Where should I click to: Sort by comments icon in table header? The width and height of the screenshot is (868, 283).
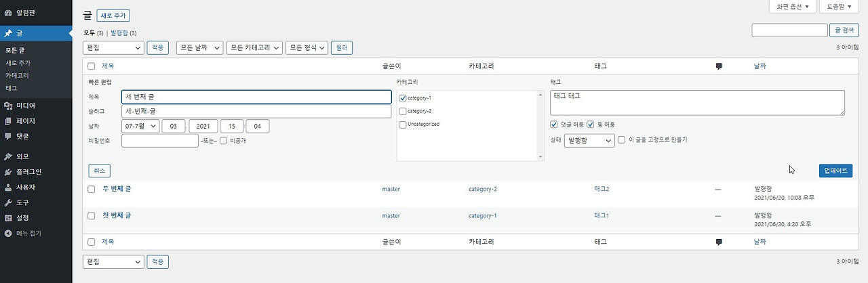719,66
